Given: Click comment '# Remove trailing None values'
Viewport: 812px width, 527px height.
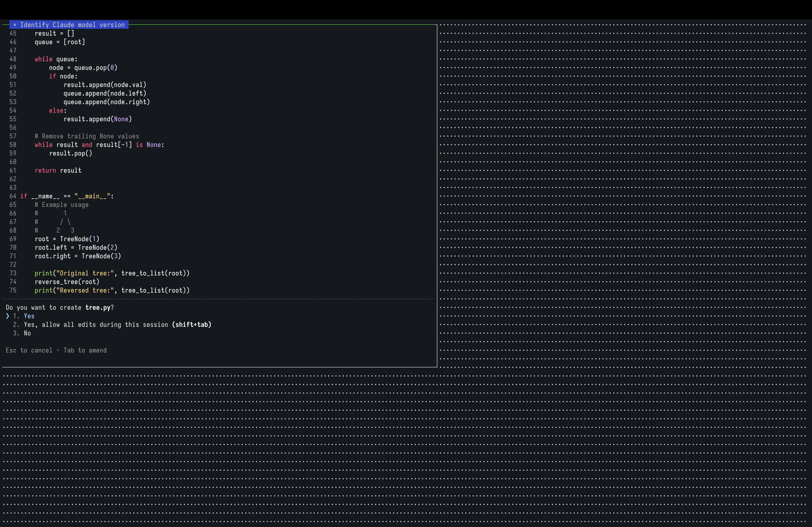Looking at the screenshot, I should tap(87, 136).
